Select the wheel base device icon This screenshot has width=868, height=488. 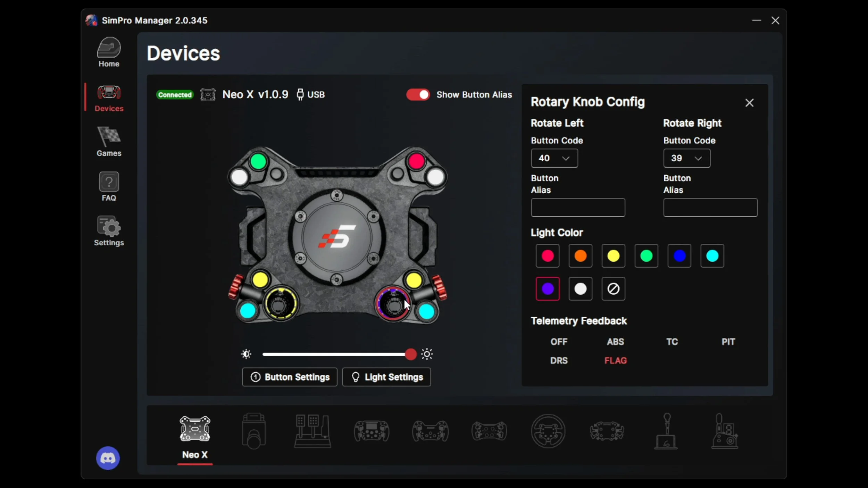pos(254,431)
